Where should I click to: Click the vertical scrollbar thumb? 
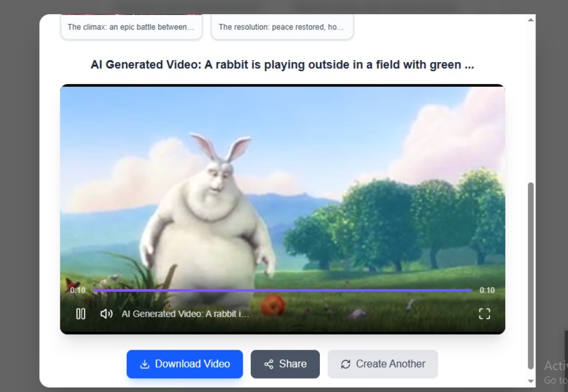tap(531, 276)
